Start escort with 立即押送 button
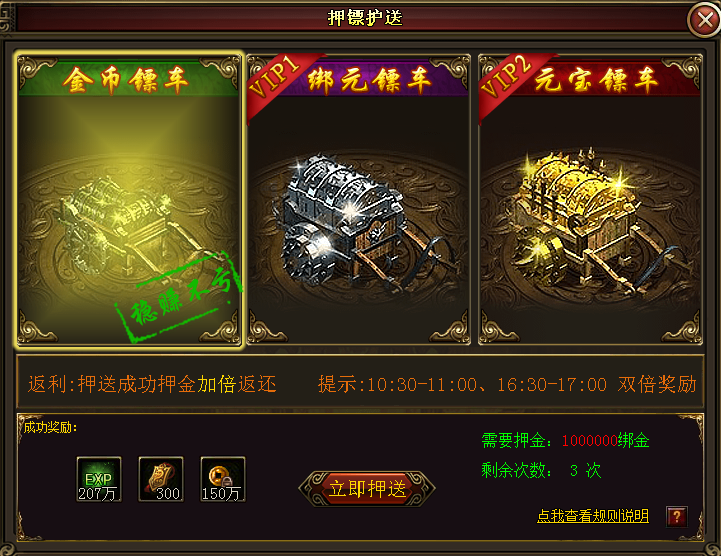 click(x=367, y=488)
